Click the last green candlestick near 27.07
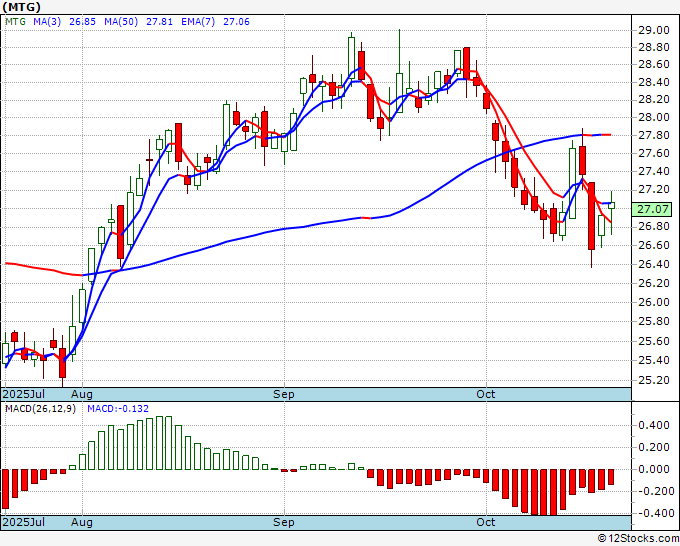 point(611,204)
